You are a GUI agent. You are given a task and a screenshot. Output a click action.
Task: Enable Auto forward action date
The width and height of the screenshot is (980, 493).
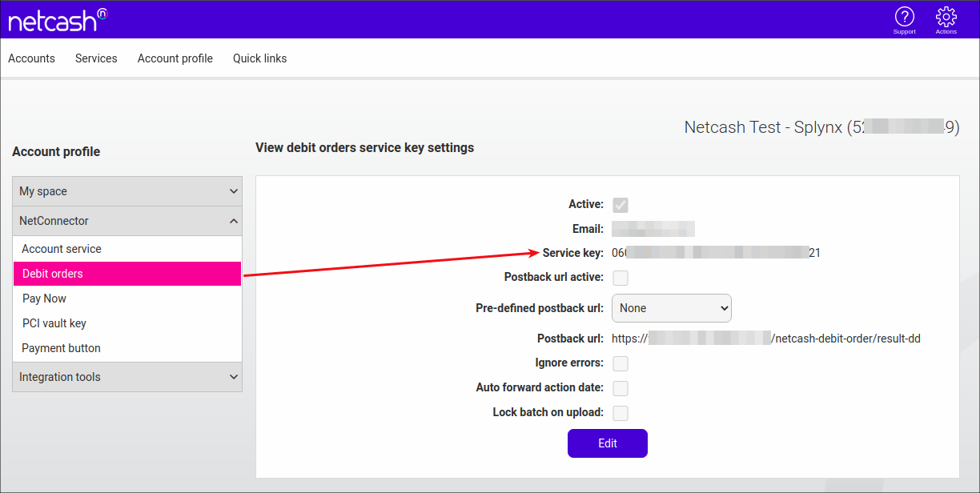coord(621,387)
